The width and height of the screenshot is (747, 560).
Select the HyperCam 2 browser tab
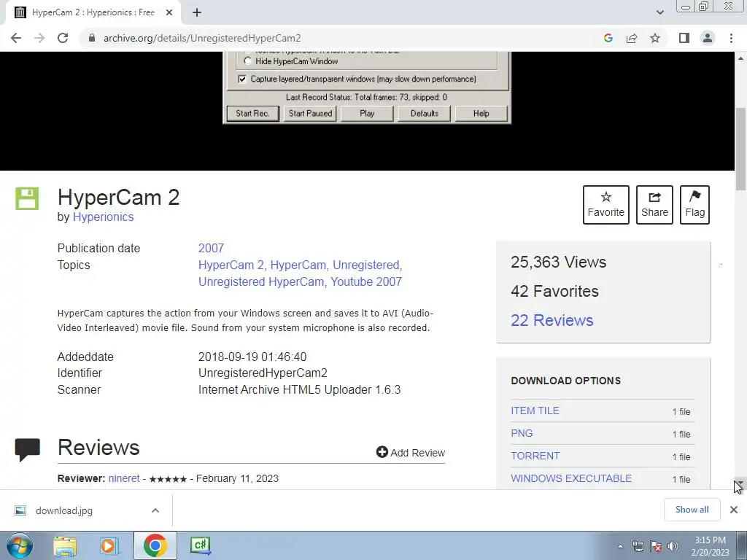point(93,12)
